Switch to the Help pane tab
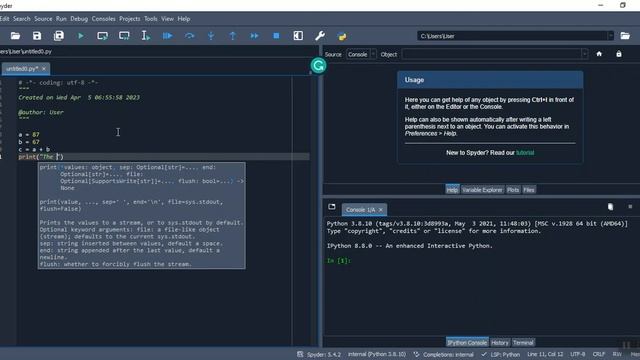 pos(452,190)
